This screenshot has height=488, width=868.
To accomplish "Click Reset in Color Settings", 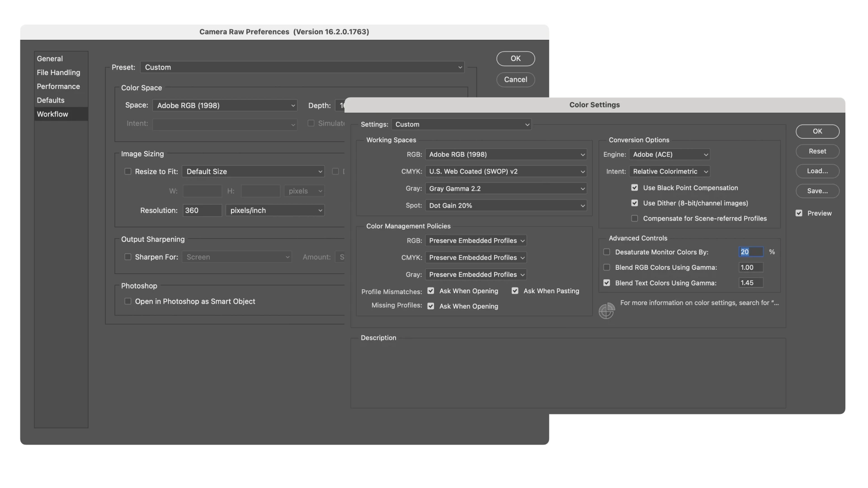I will pos(817,151).
